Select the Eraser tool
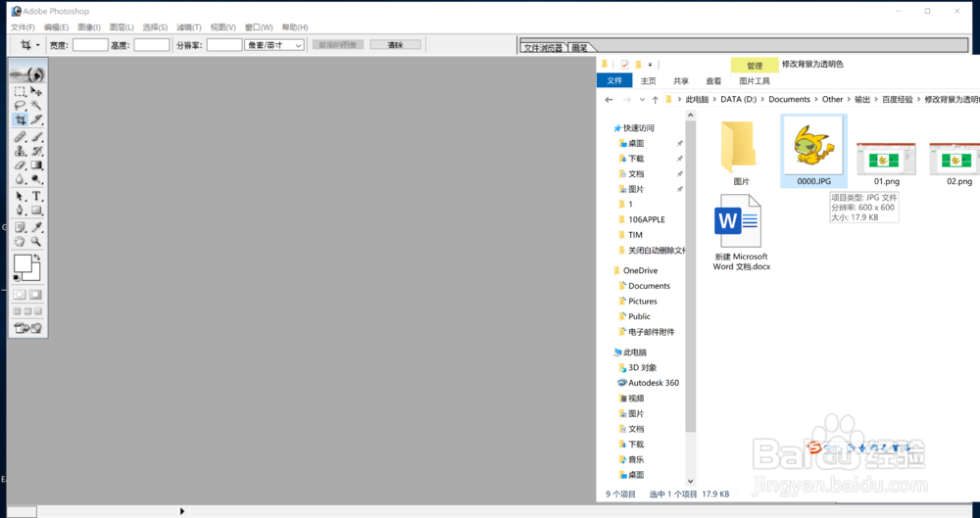Image resolution: width=980 pixels, height=518 pixels. pyautogui.click(x=20, y=165)
